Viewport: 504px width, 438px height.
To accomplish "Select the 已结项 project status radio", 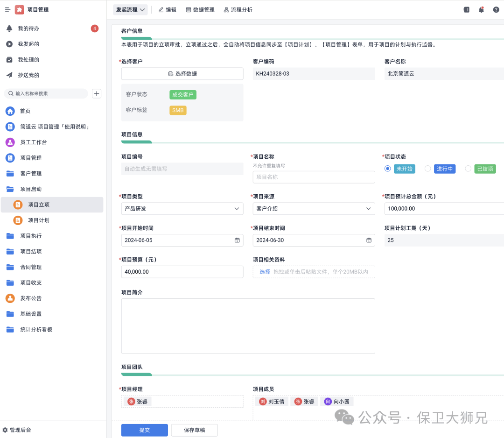I will (x=468, y=169).
